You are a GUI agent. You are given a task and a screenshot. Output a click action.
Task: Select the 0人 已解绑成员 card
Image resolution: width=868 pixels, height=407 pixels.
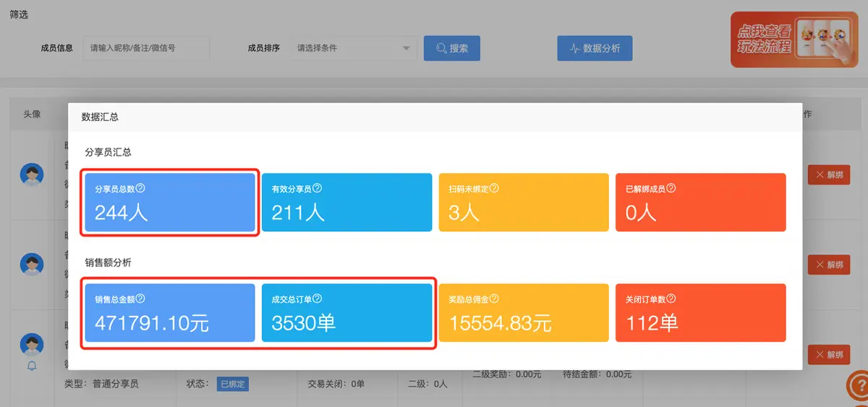[700, 202]
